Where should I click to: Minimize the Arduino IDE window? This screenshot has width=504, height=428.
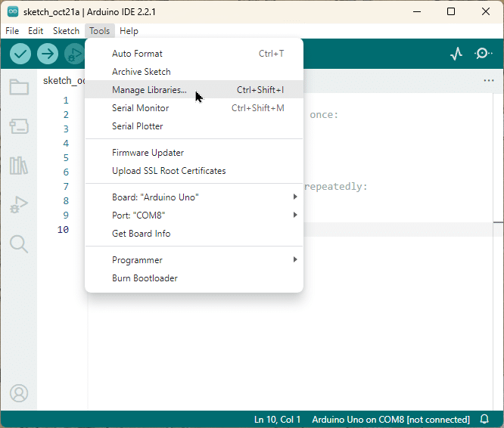tap(417, 11)
